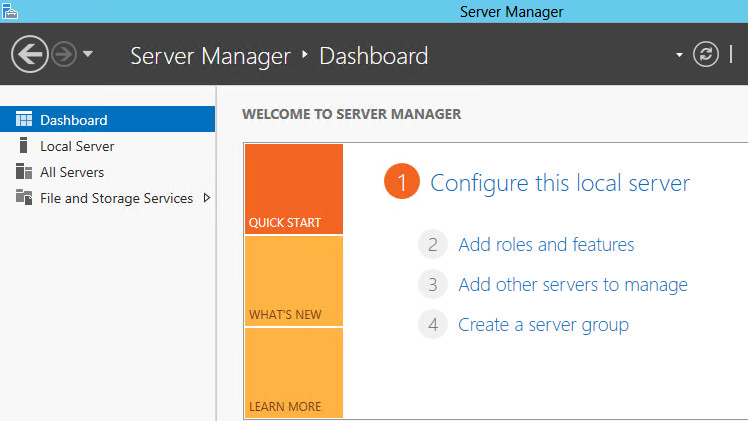Click the Server Manager title bar icon

coord(10,11)
